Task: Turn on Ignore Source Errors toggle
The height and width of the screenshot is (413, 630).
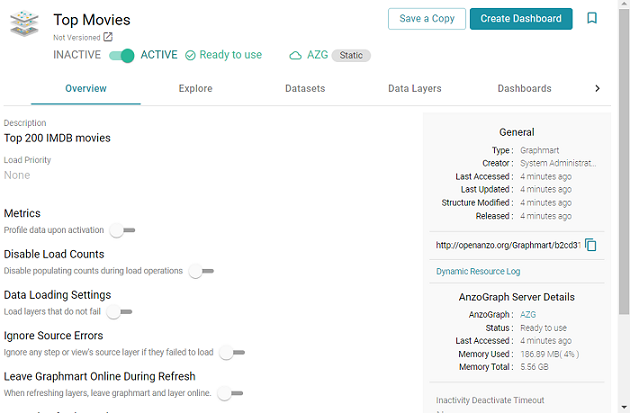Action: (x=232, y=353)
